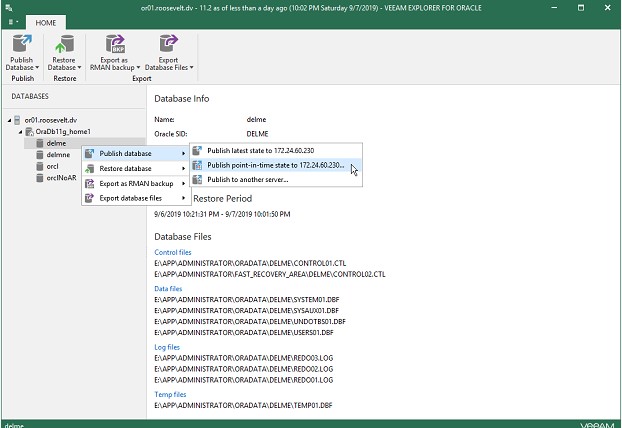Click the Oracle SID value DELME
The width and height of the screenshot is (622, 428).
[x=257, y=134]
